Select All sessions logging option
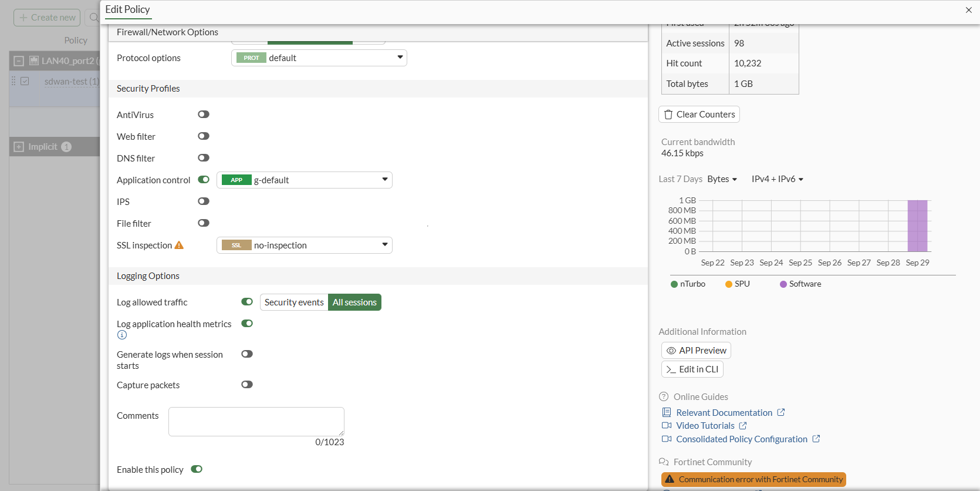980x491 pixels. pos(354,302)
